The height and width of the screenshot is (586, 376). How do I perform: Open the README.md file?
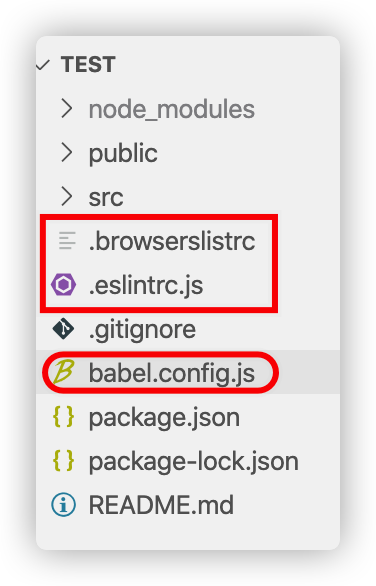tap(161, 505)
